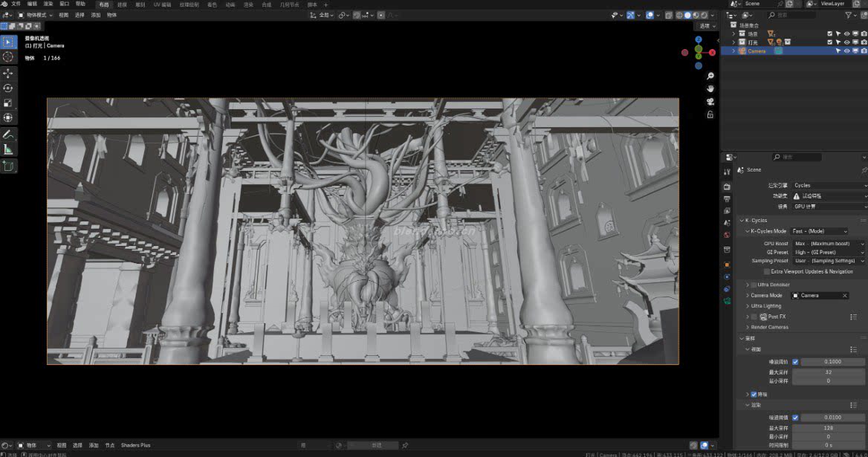Select the Measure tool
This screenshot has width=868, height=457.
click(x=8, y=149)
